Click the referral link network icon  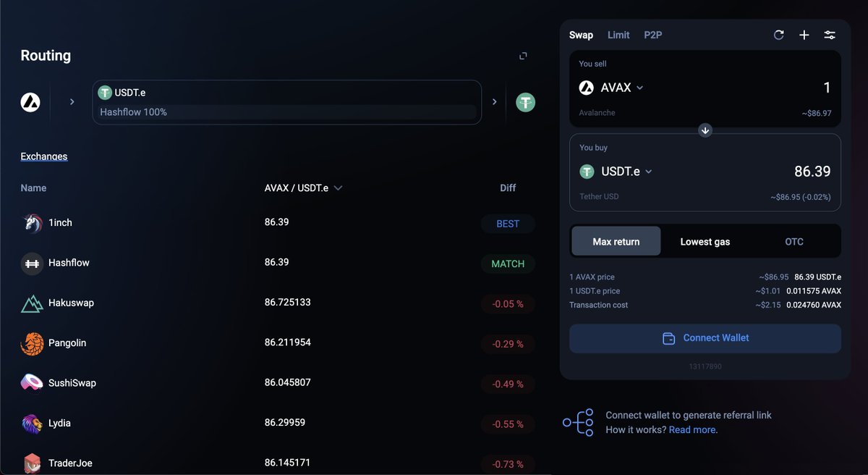[579, 422]
